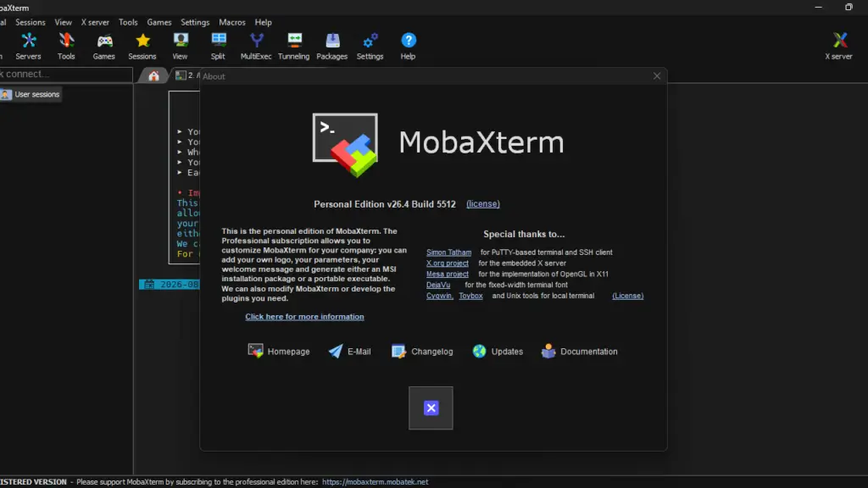Restore the main window size
The width and height of the screenshot is (868, 488).
[x=849, y=7]
